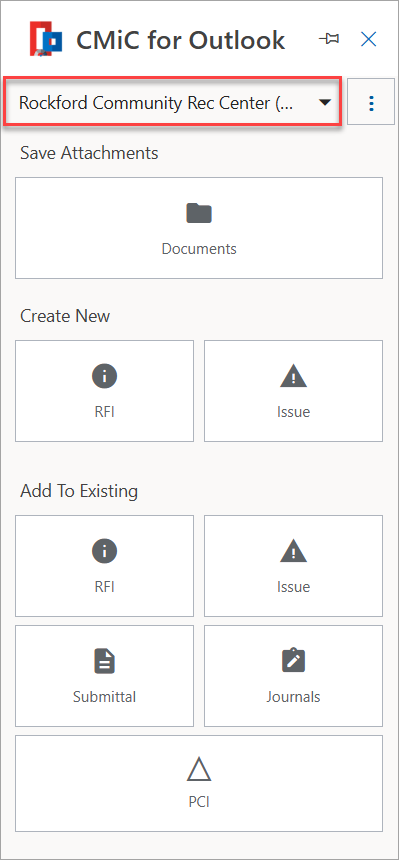
Task: Save attachments to Documents
Action: tap(199, 228)
